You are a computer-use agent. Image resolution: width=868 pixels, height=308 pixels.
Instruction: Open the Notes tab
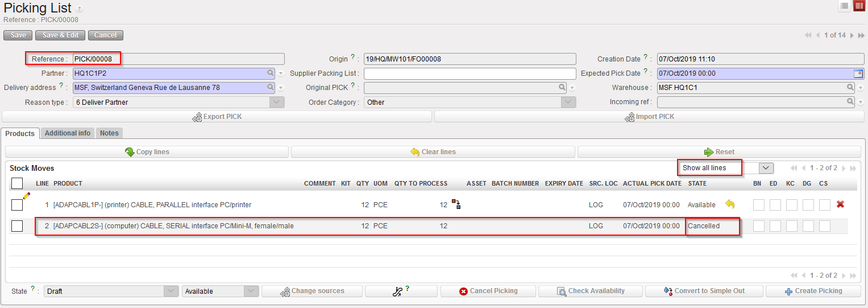point(109,133)
